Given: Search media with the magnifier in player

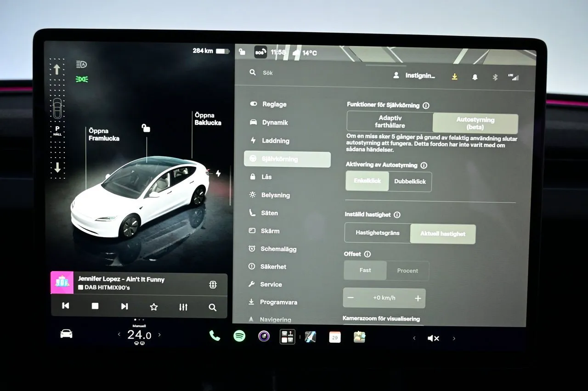Looking at the screenshot, I should pyautogui.click(x=212, y=307).
